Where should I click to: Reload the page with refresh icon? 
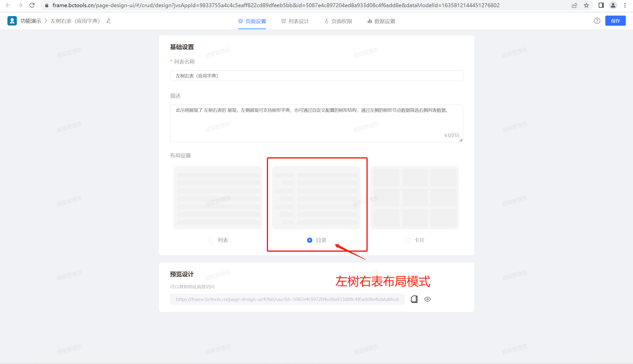(32, 5)
